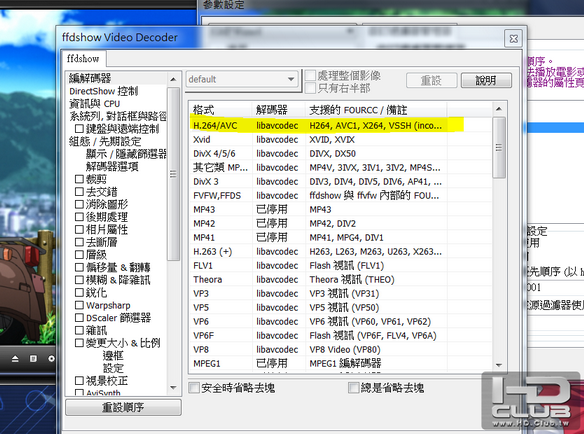Enable the 去交錯 filter checkbox
The image size is (584, 434).
[x=79, y=192]
